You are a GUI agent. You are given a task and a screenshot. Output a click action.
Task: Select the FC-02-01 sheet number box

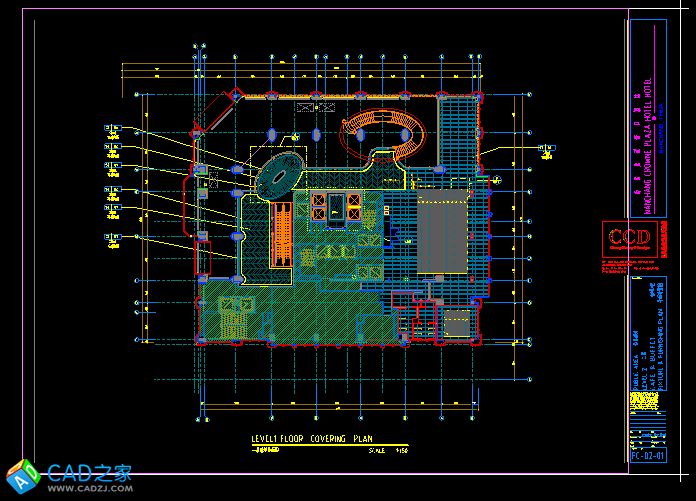(x=647, y=456)
